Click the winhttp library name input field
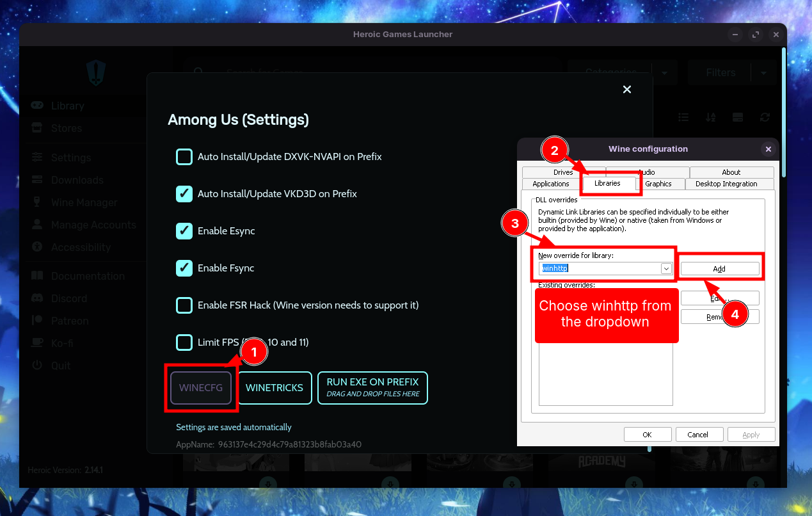The image size is (812, 516). point(600,269)
